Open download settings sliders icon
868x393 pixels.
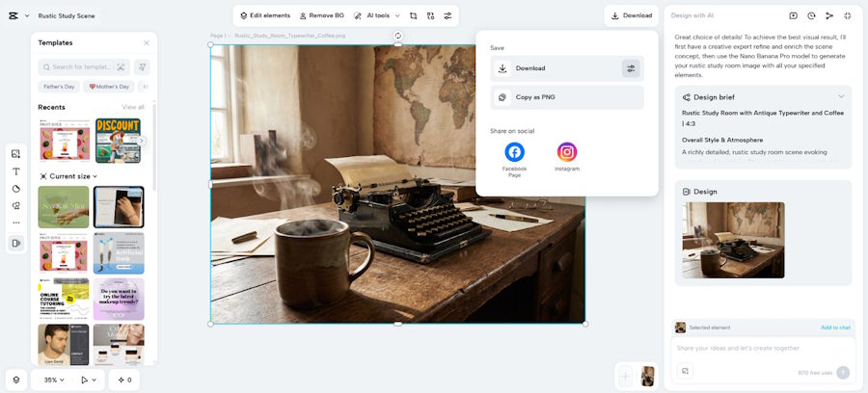pyautogui.click(x=630, y=68)
